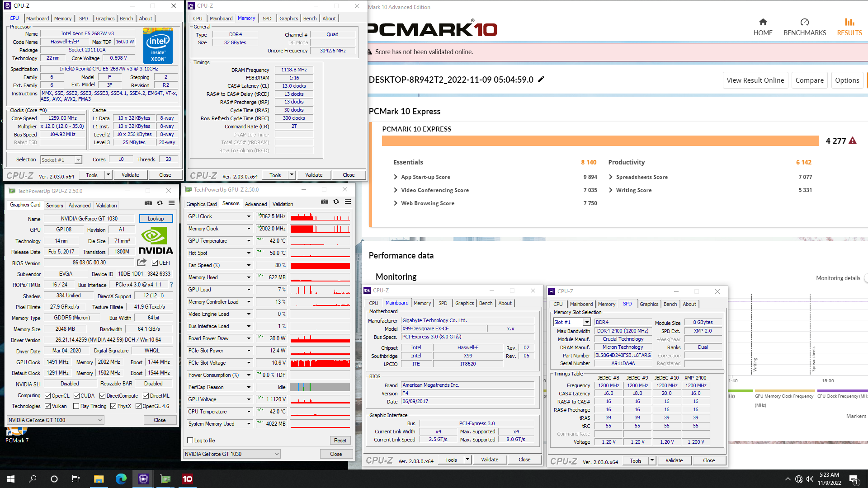Open PCMark Benchmarks gauge icon

click(x=804, y=22)
